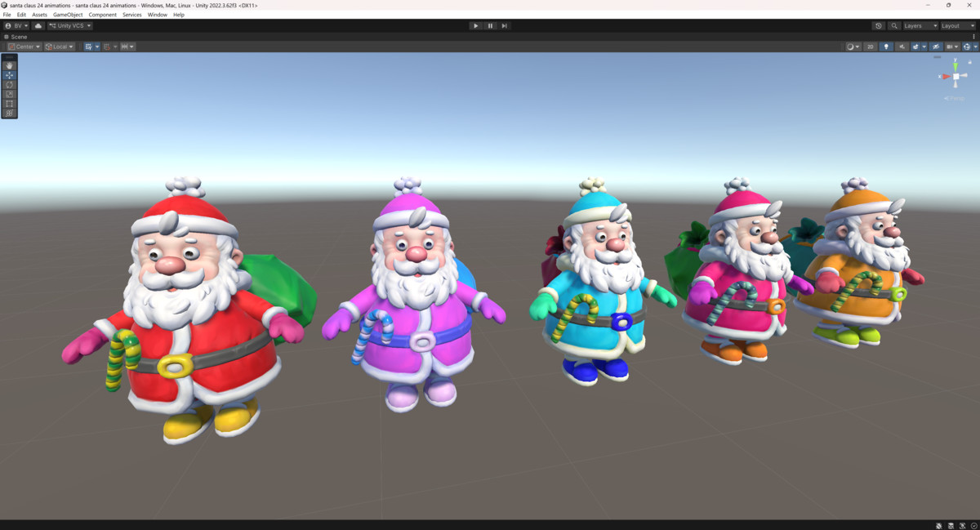
Task: Open the Help menu
Action: [178, 15]
